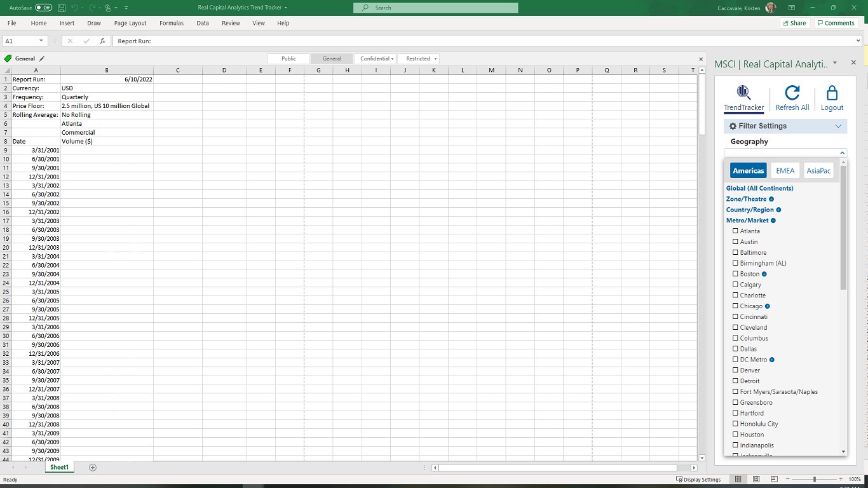Open the Data ribbon tab
This screenshot has height=488, width=868.
203,23
